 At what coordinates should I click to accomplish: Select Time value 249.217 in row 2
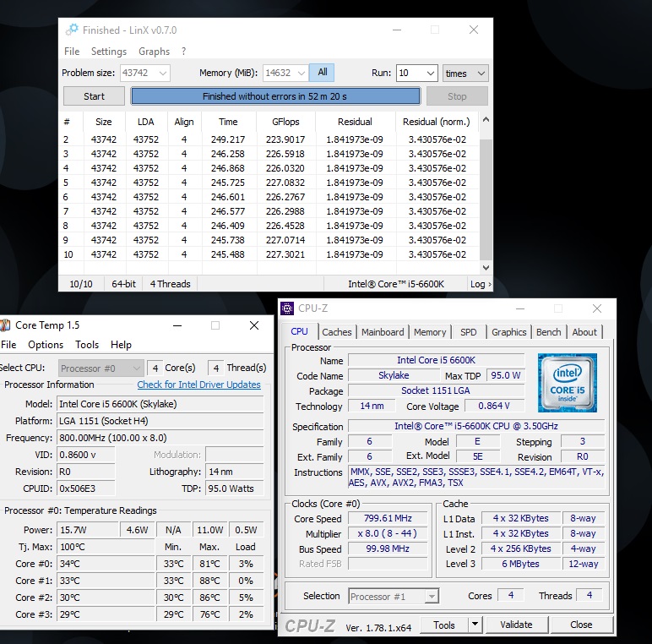[x=228, y=139]
